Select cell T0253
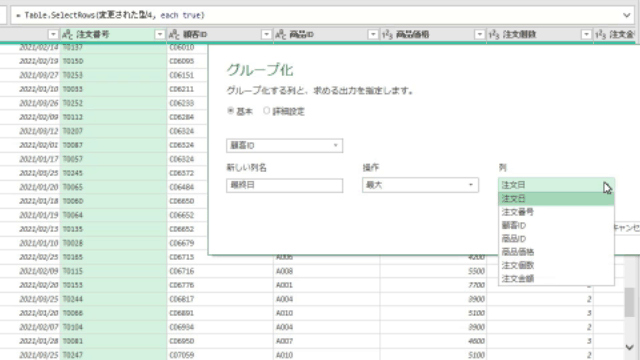 (113, 75)
